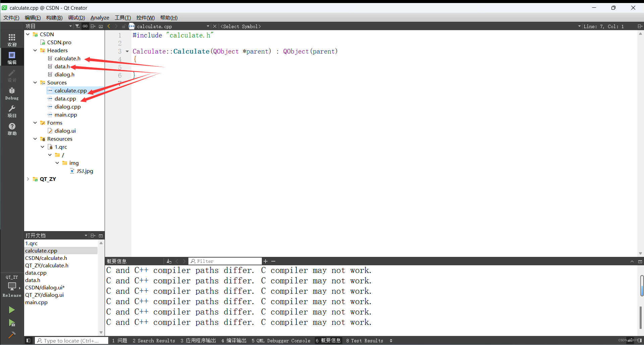The width and height of the screenshot is (644, 345).
Task: Select dialog.ui in the Forms folder
Action: (65, 131)
